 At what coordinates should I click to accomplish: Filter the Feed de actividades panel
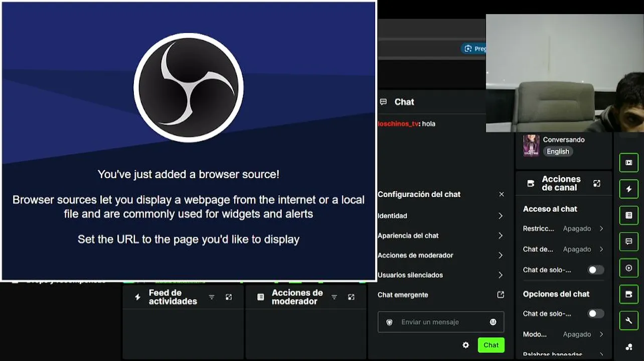pyautogui.click(x=212, y=297)
